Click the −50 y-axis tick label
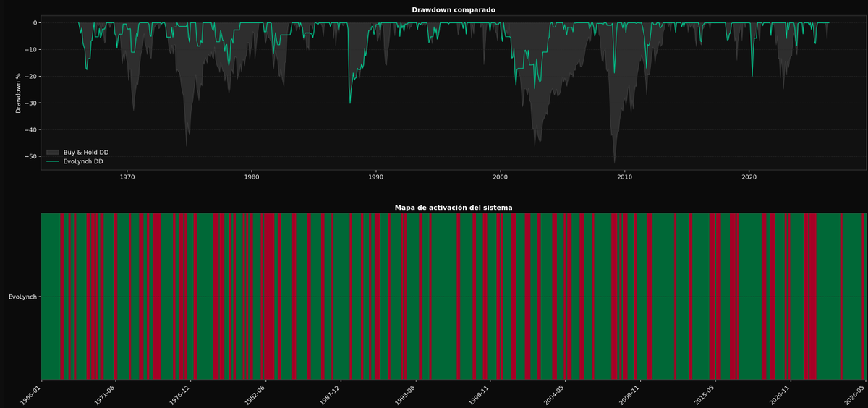Screen dimensions: 868x408 coord(31,157)
